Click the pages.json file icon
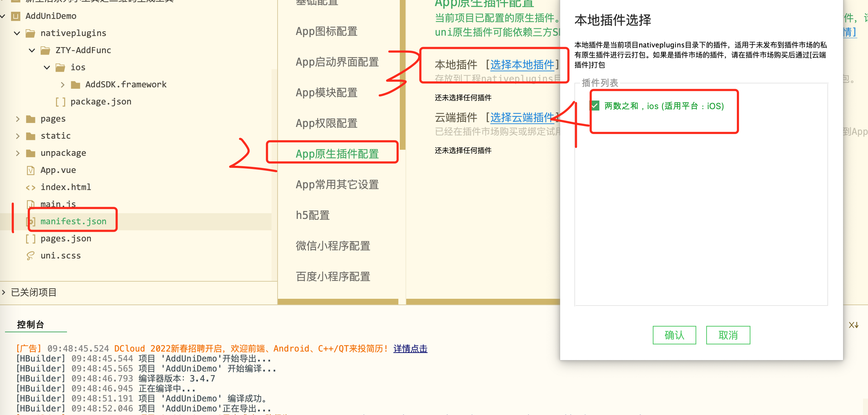Image resolution: width=868 pixels, height=415 pixels. click(31, 239)
